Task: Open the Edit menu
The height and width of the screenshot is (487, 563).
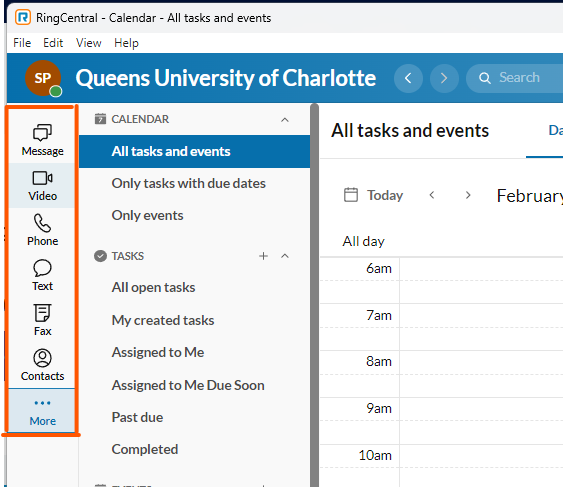Action: pyautogui.click(x=53, y=43)
